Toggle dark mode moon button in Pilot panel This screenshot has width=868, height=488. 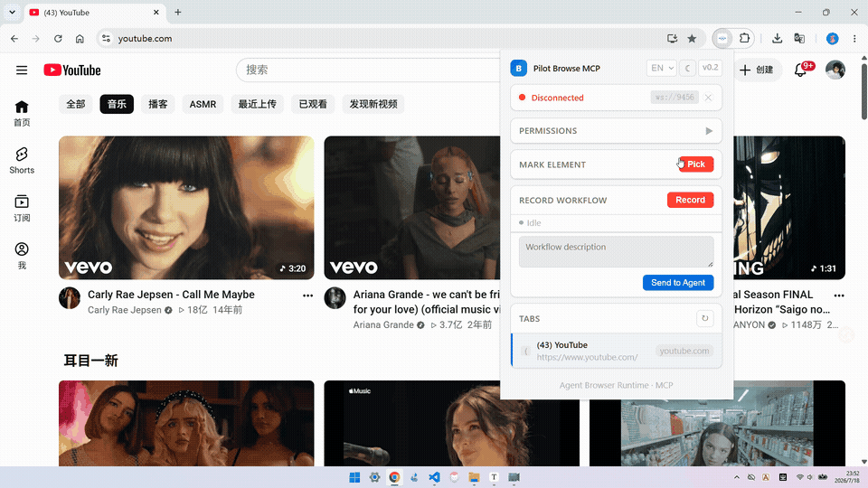(x=687, y=68)
